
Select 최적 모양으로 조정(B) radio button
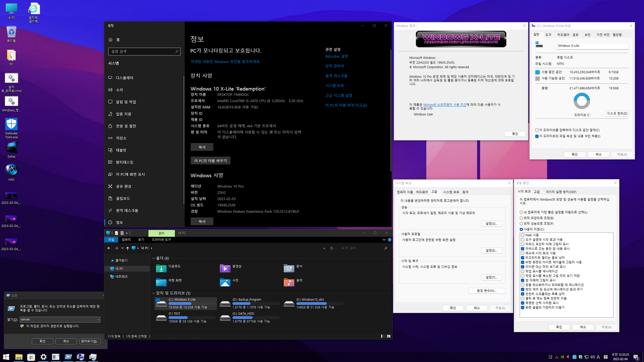click(x=521, y=218)
